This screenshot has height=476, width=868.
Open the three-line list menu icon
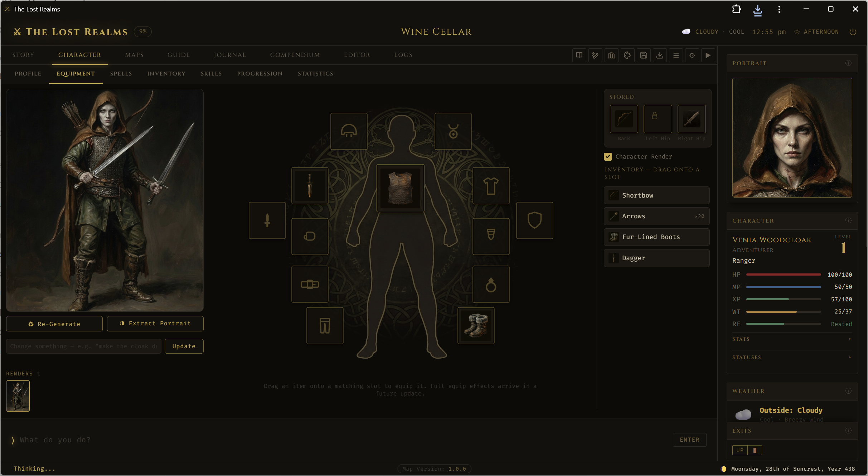(676, 55)
